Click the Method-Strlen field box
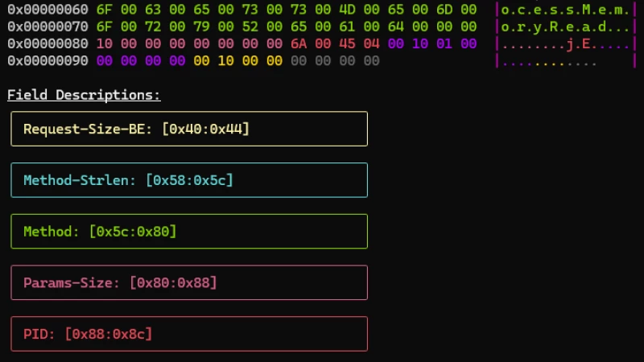 coord(189,180)
